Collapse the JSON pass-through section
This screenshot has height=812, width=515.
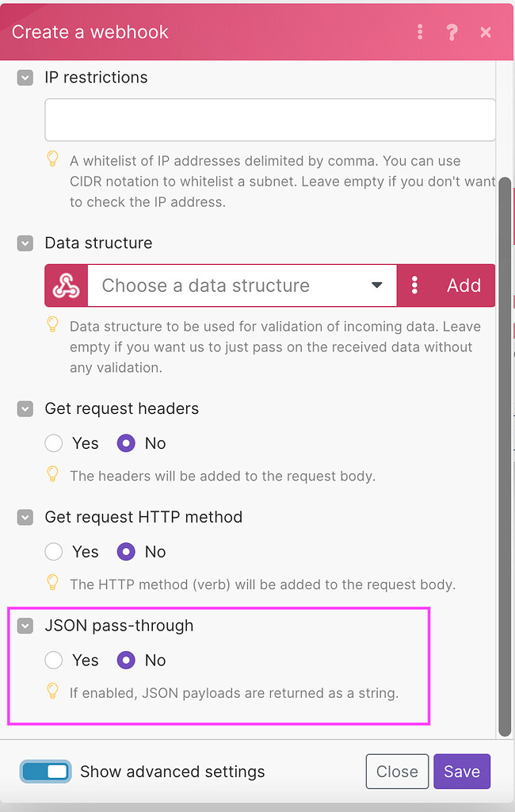click(x=25, y=625)
